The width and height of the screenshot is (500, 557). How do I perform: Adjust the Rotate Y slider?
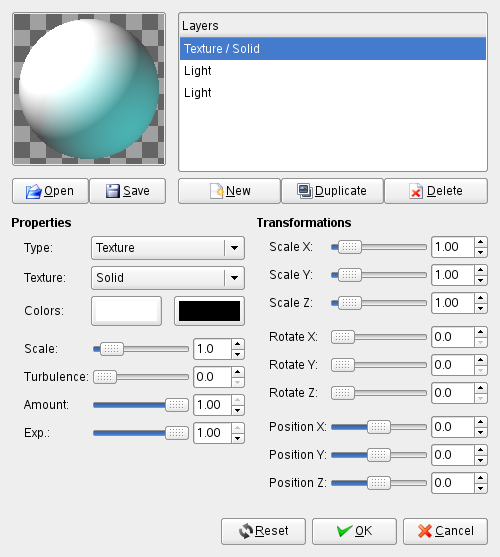coord(379,365)
